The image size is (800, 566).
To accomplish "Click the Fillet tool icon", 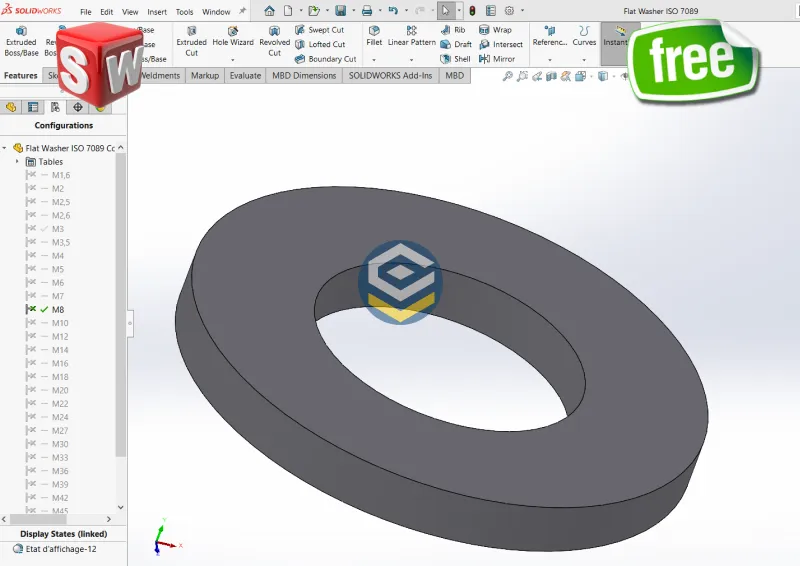I will [374, 36].
